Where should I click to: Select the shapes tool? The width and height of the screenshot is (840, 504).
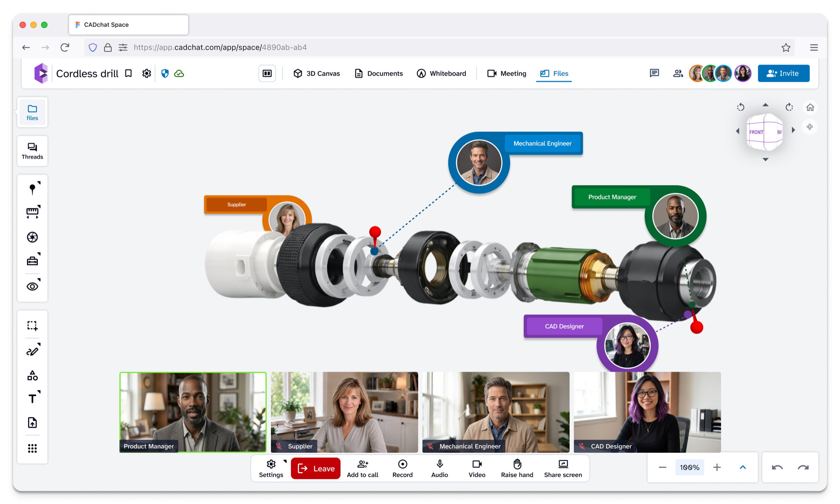[x=32, y=375]
